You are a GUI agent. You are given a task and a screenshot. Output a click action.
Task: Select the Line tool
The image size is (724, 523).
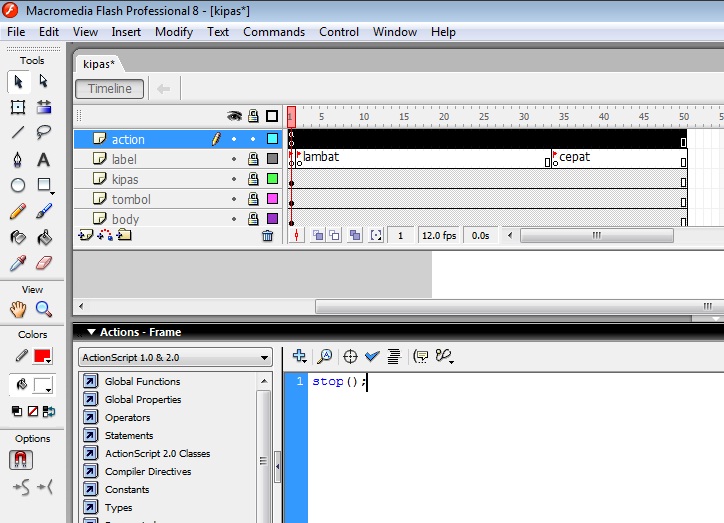click(x=18, y=133)
